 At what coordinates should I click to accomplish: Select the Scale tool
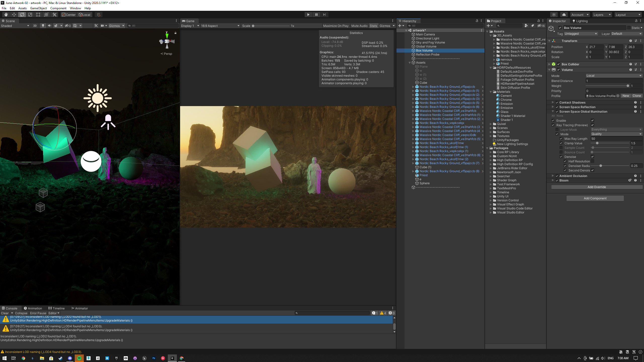(x=30, y=14)
